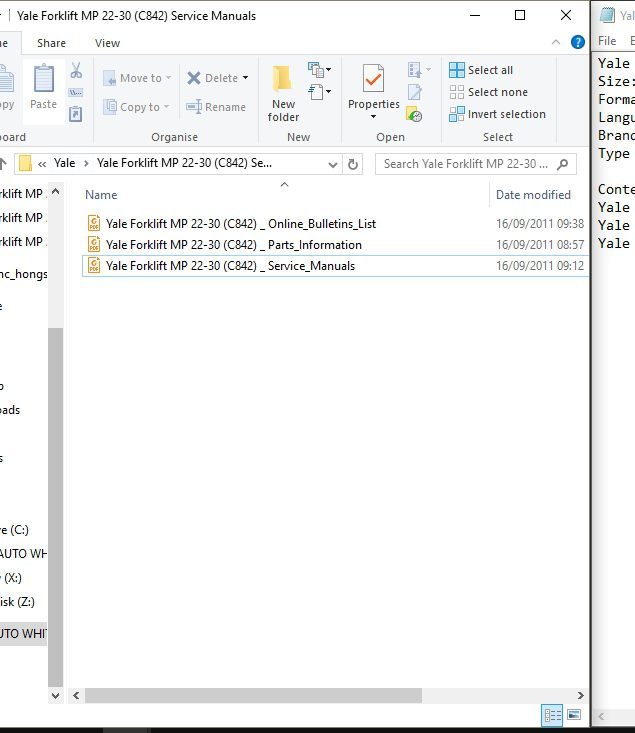Click the blue Help question mark icon
This screenshot has height=733, width=635.
[x=578, y=43]
